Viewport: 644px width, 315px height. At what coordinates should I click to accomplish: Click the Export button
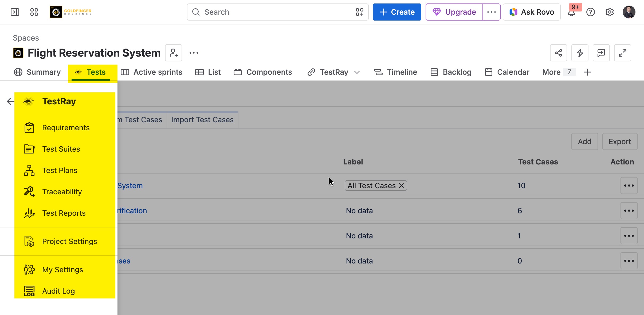(620, 141)
